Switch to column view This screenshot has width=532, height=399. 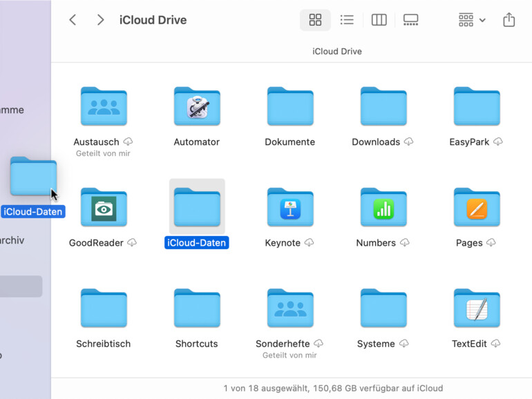379,20
